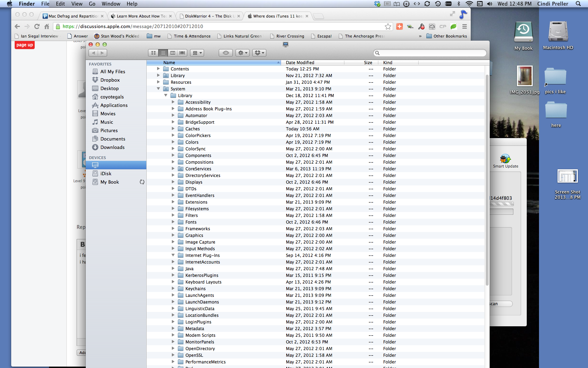
Task: Open Spotlight search in menu bar
Action: coord(578,4)
